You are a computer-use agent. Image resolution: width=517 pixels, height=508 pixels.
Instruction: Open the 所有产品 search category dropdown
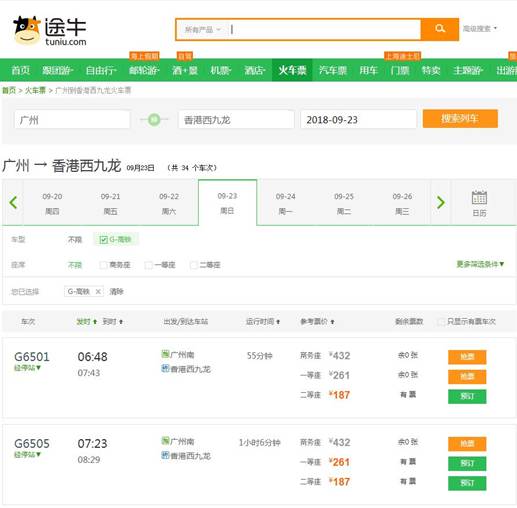point(202,30)
